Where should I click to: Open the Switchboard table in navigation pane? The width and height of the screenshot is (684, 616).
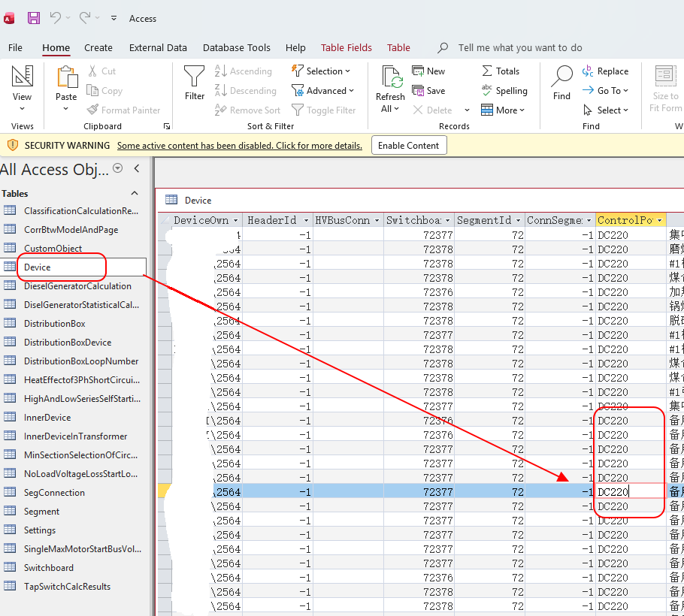[49, 568]
